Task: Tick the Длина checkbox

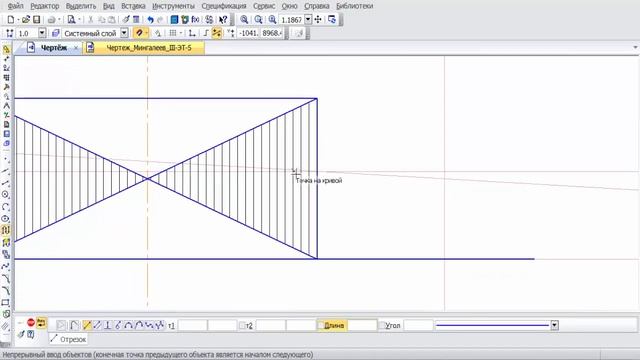Action: [321, 325]
